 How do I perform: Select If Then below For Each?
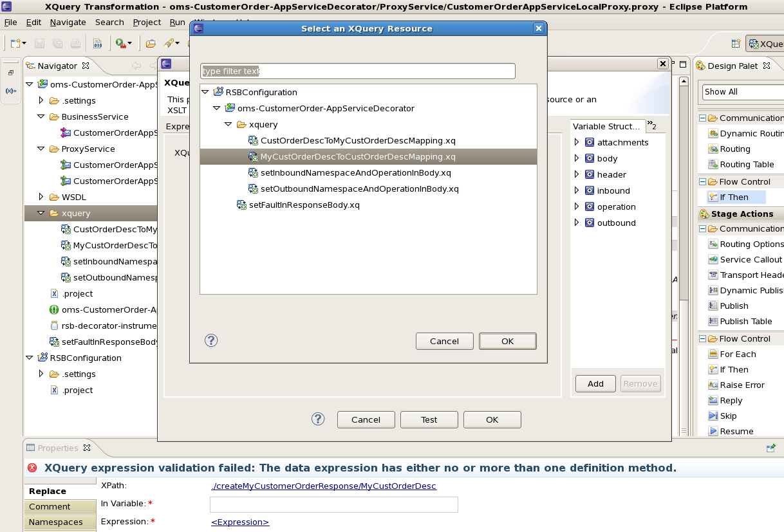[728, 369]
